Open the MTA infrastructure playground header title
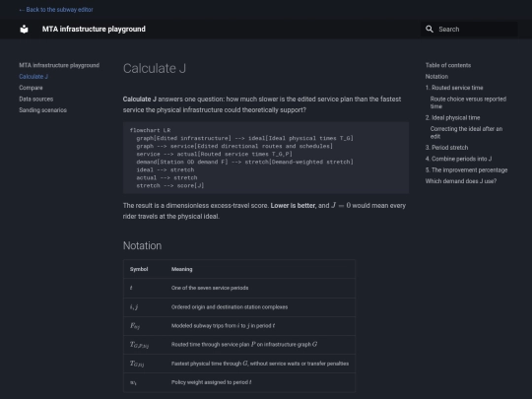532x399 pixels. click(x=94, y=30)
